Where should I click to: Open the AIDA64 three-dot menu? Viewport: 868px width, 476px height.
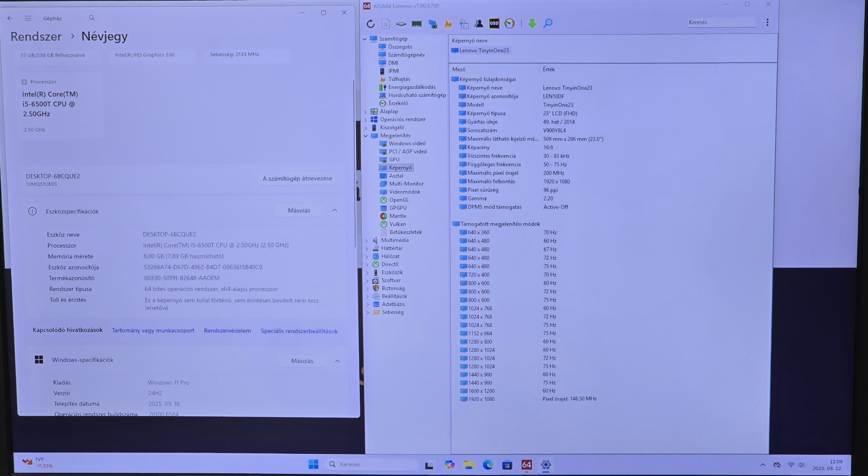coord(767,22)
